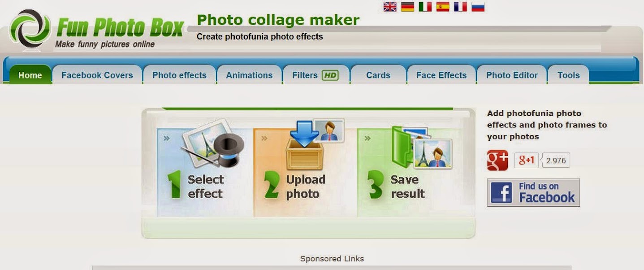This screenshot has height=270, width=644.
Task: Select the French flag icon
Action: point(460,7)
